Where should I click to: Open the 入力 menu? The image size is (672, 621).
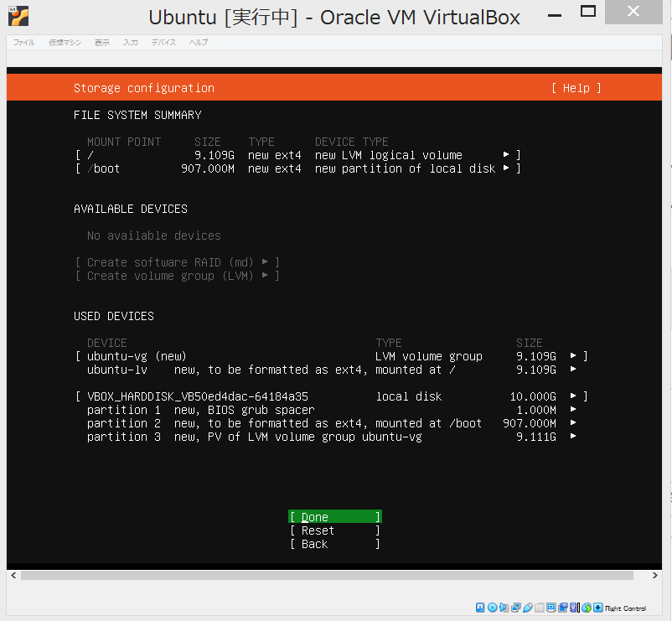click(130, 42)
